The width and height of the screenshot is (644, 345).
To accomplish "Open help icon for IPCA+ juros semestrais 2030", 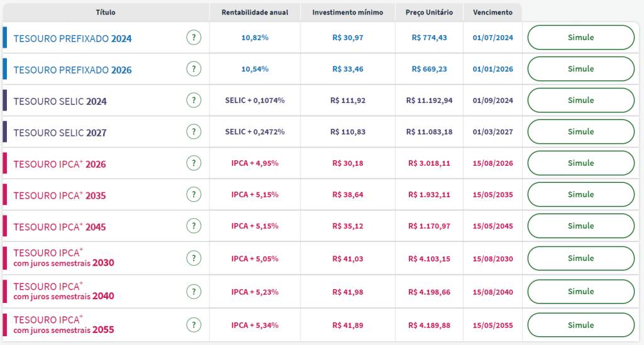I will tap(194, 258).
